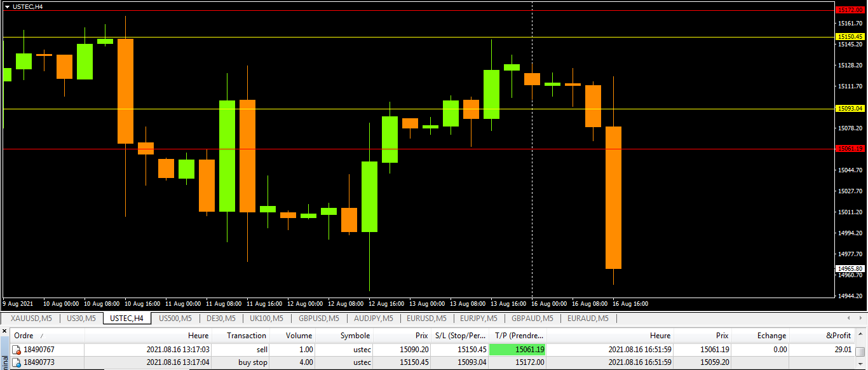Close the terminal panel with the X
This screenshot has height=370, width=868.
(x=4, y=331)
